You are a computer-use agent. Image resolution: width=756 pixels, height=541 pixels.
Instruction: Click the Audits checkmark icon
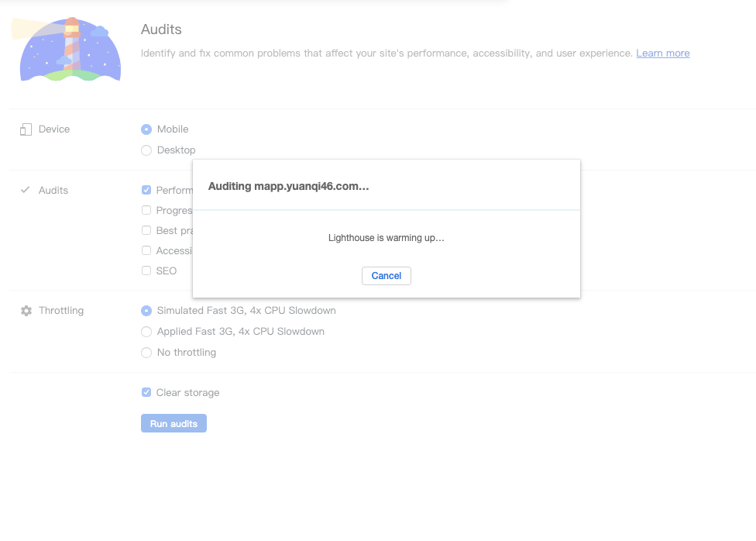(x=25, y=190)
